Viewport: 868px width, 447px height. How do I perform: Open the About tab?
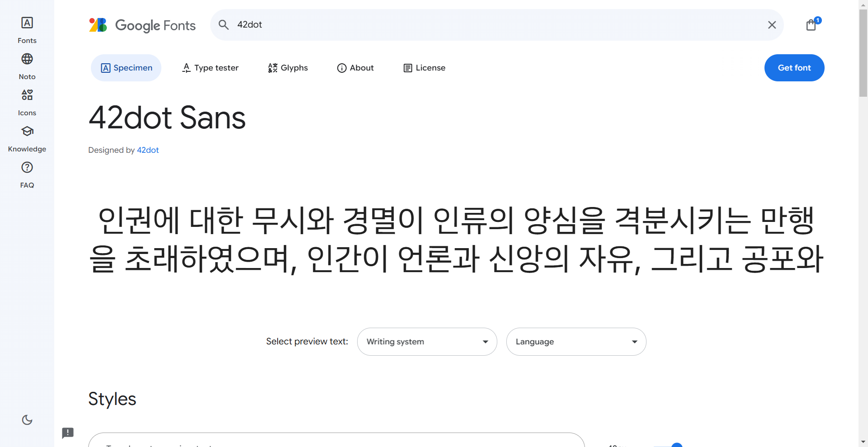[355, 68]
